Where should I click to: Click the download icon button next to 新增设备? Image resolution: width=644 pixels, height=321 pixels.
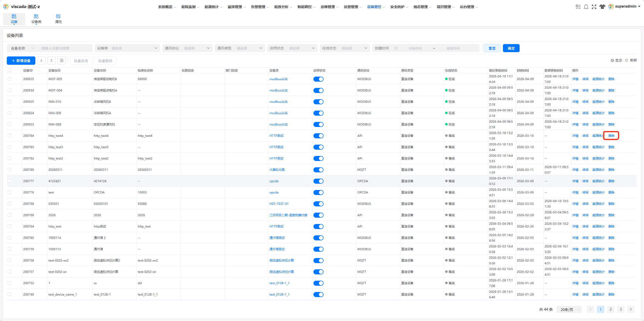(41, 60)
